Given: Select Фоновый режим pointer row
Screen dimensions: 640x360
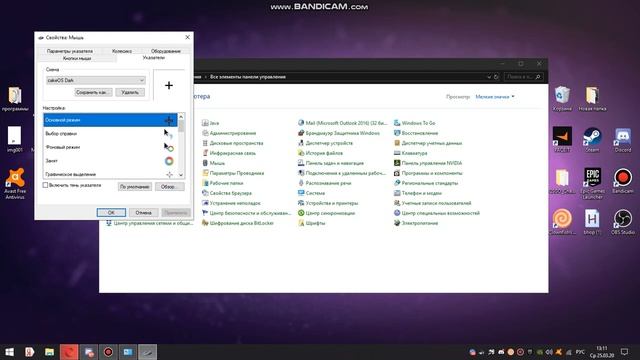Looking at the screenshot, I should coord(110,147).
